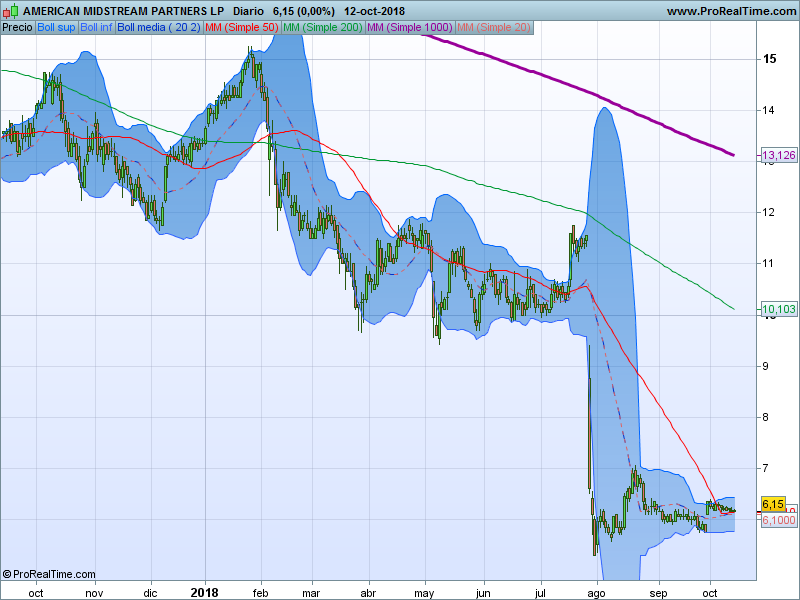Click the © ProRealTime.com copyright text
The image size is (800, 600).
point(49,574)
